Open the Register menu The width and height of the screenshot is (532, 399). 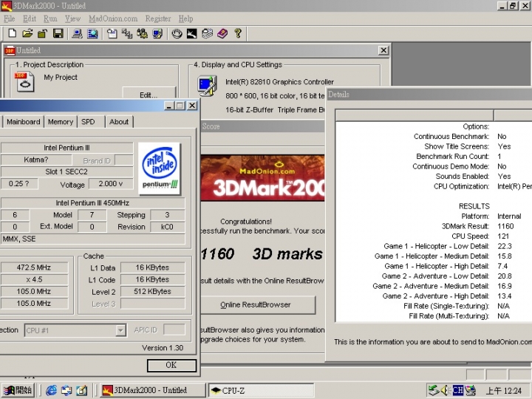[x=158, y=18]
